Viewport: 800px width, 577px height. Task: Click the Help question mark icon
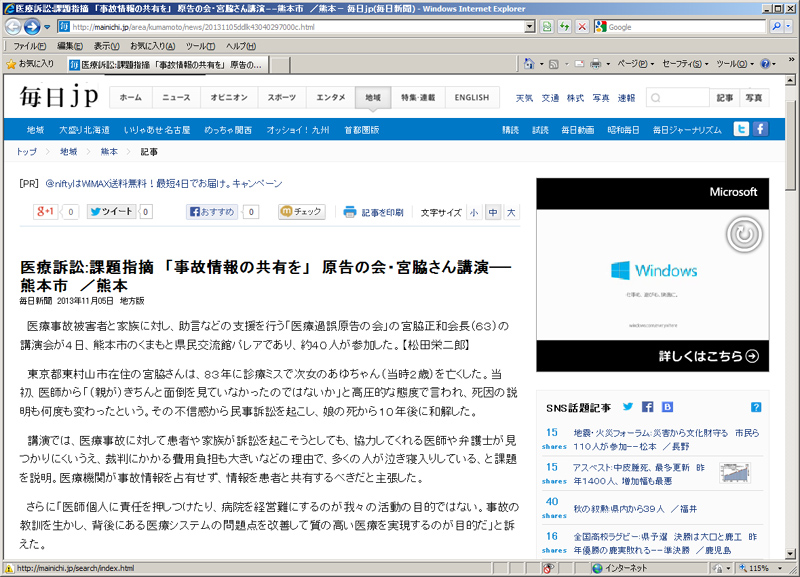point(765,64)
